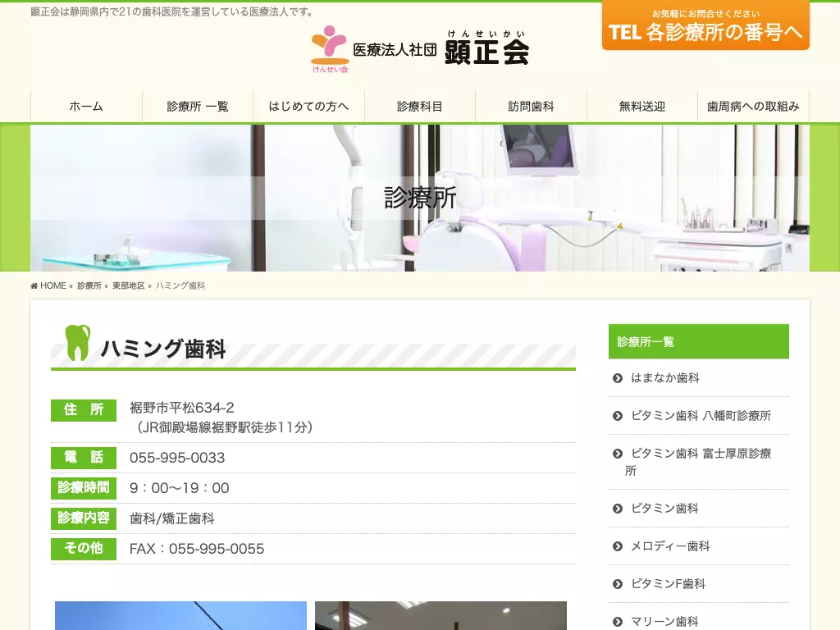Click address text 裾野市平松634-2
This screenshot has width=840, height=630.
tap(181, 409)
